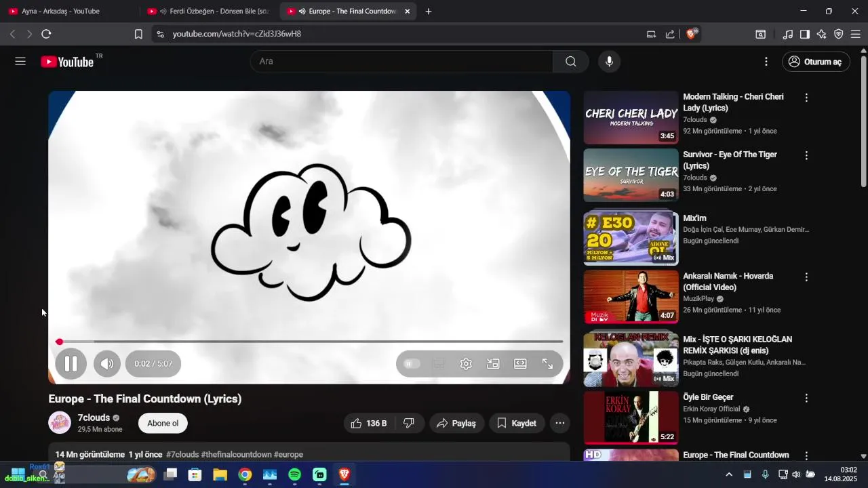Open the 7clouds channel name link
This screenshot has height=488, width=868.
[94, 418]
